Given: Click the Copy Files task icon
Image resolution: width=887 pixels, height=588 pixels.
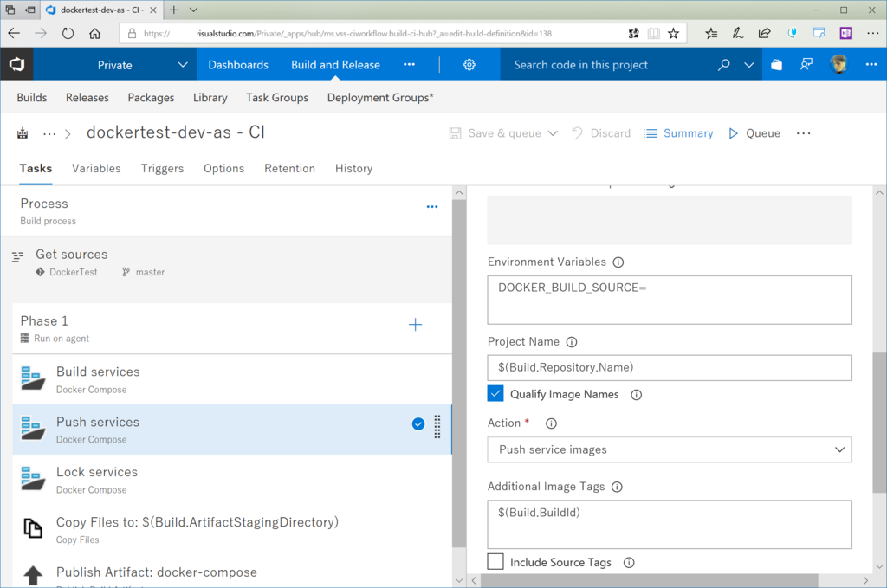Looking at the screenshot, I should [33, 528].
